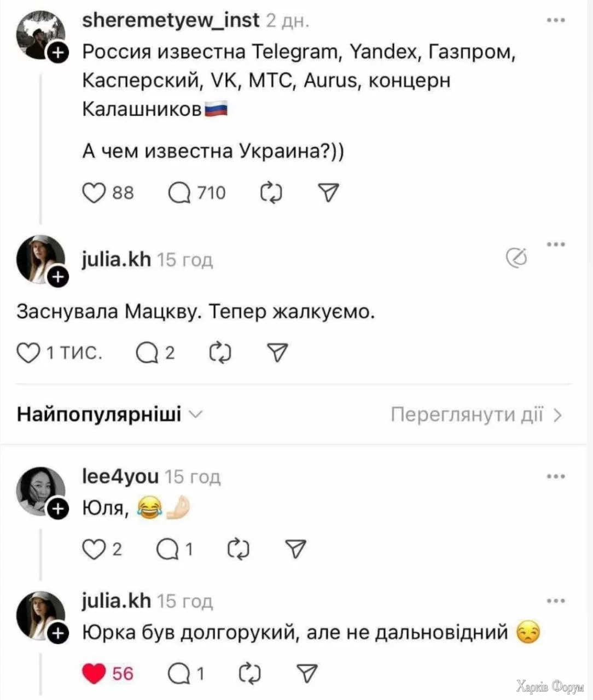The image size is (593, 700).
Task: Repost julia.kh's Мацкву reply
Action: tap(220, 353)
